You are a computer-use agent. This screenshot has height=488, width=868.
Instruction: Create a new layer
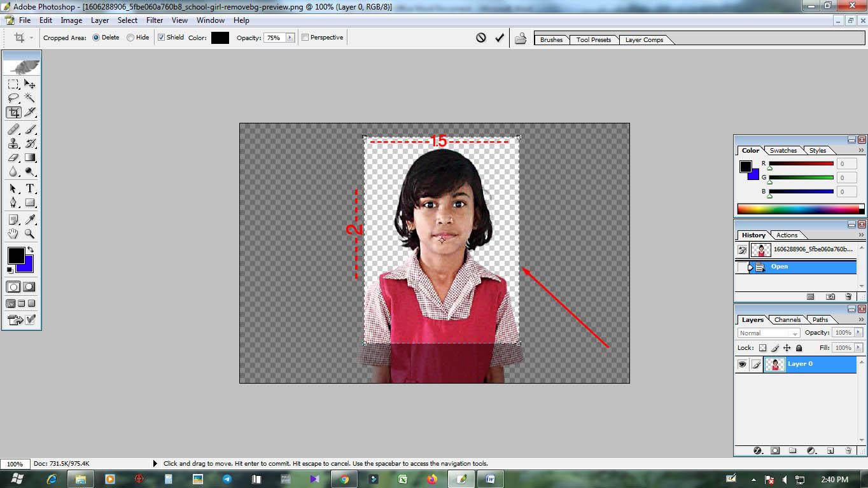[830, 450]
